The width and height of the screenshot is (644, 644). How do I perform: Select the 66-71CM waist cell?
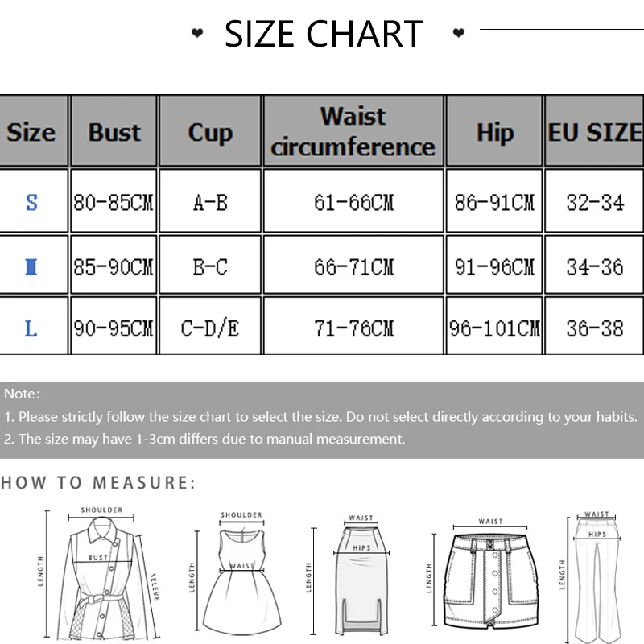click(x=353, y=266)
